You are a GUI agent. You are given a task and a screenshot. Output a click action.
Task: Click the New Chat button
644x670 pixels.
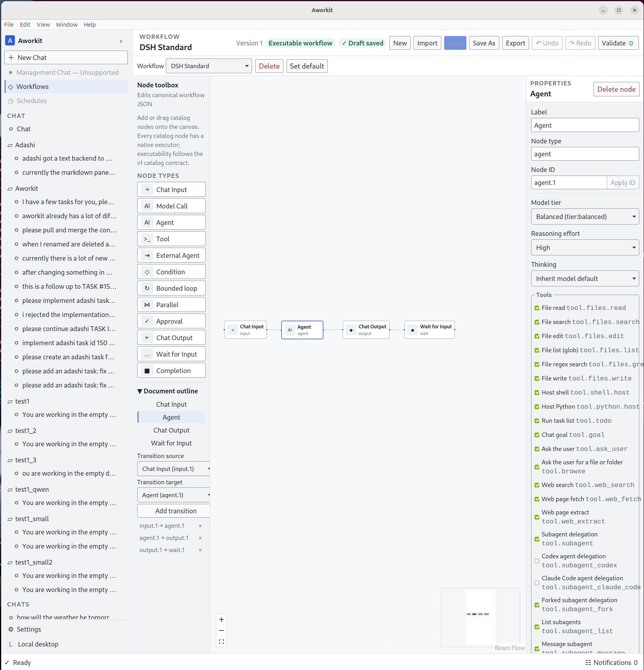66,58
